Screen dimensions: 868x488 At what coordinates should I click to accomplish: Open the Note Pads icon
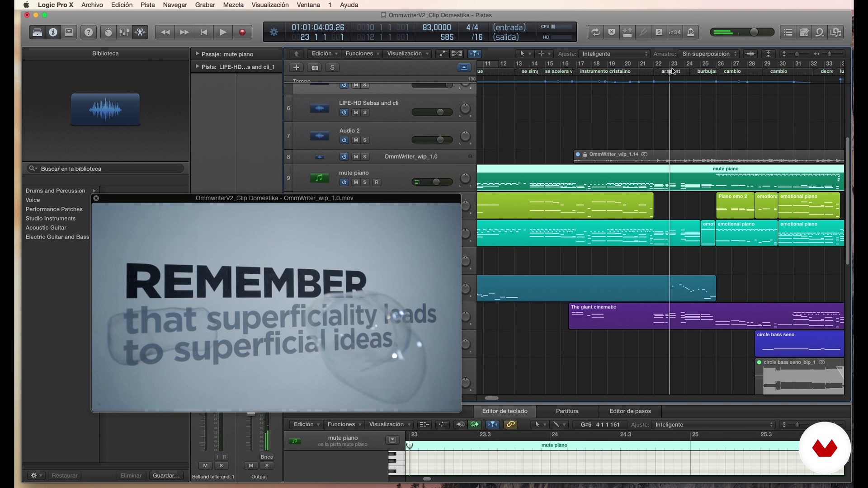(x=804, y=32)
